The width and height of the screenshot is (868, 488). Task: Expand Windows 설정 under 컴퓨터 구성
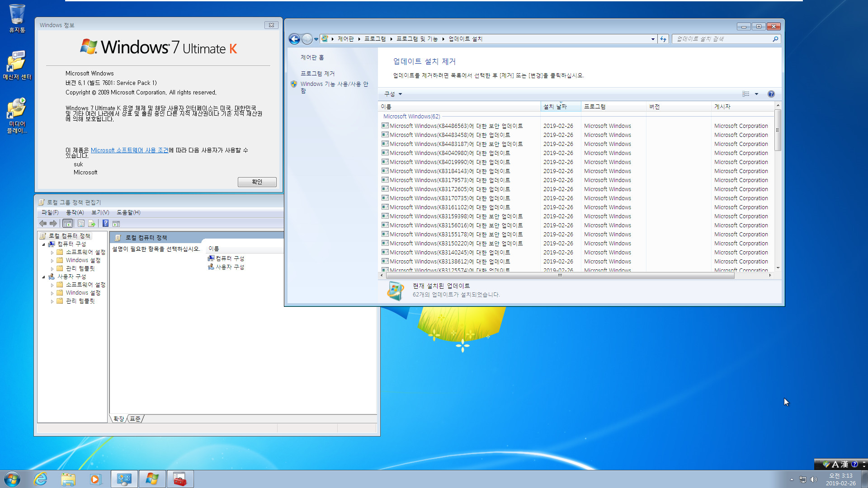pyautogui.click(x=52, y=261)
